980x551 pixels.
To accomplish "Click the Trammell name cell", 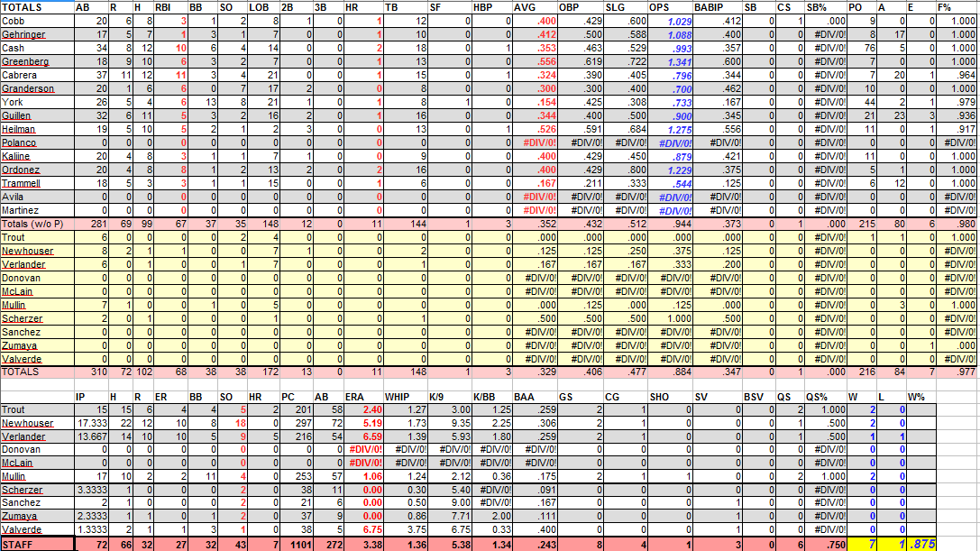I will pyautogui.click(x=38, y=183).
